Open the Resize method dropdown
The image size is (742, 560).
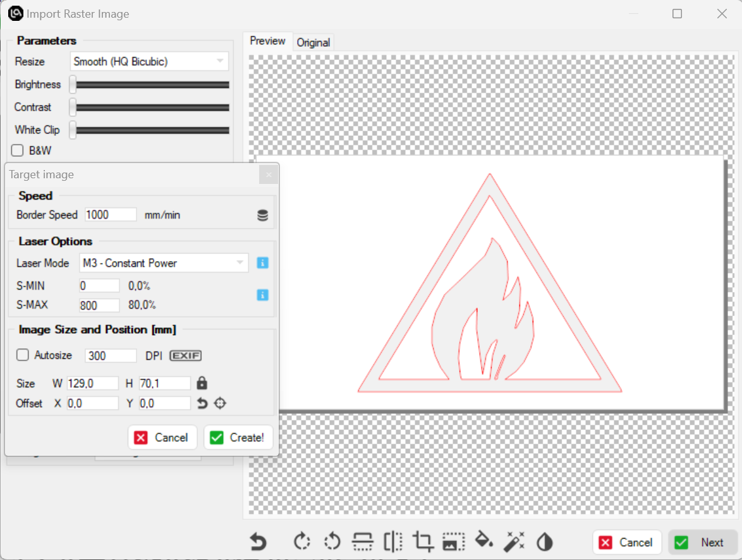(149, 62)
